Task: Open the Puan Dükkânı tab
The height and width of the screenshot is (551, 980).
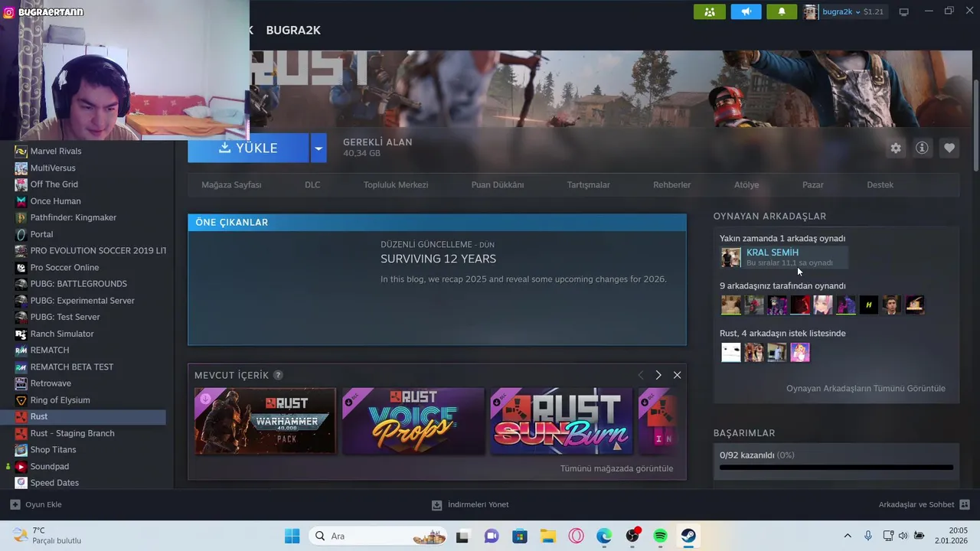Action: pyautogui.click(x=498, y=184)
